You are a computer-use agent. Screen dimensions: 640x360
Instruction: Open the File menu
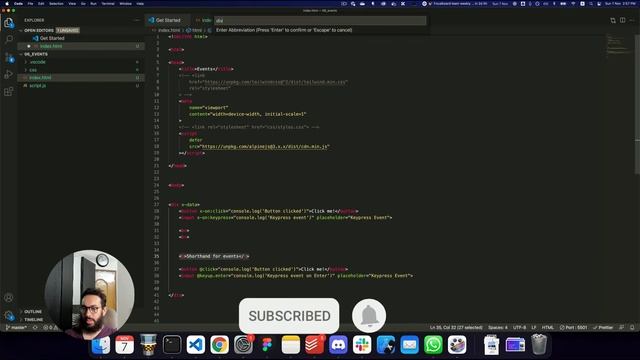(x=30, y=4)
